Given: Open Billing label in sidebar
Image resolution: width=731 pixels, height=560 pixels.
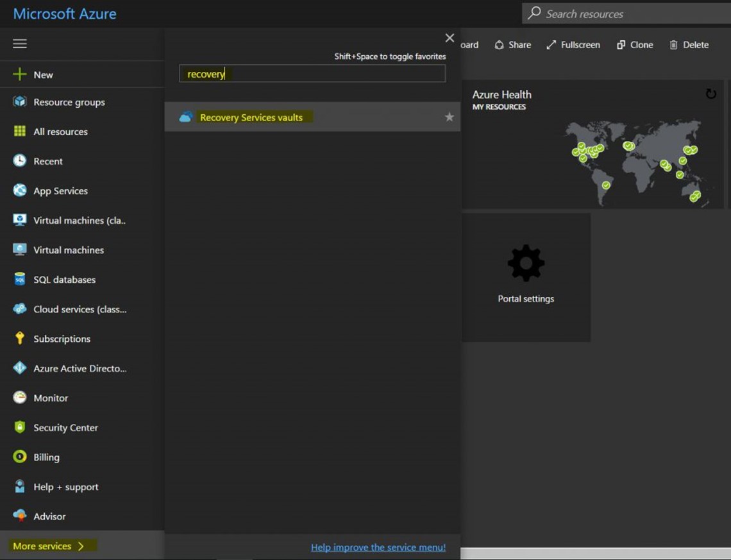Looking at the screenshot, I should 46,457.
